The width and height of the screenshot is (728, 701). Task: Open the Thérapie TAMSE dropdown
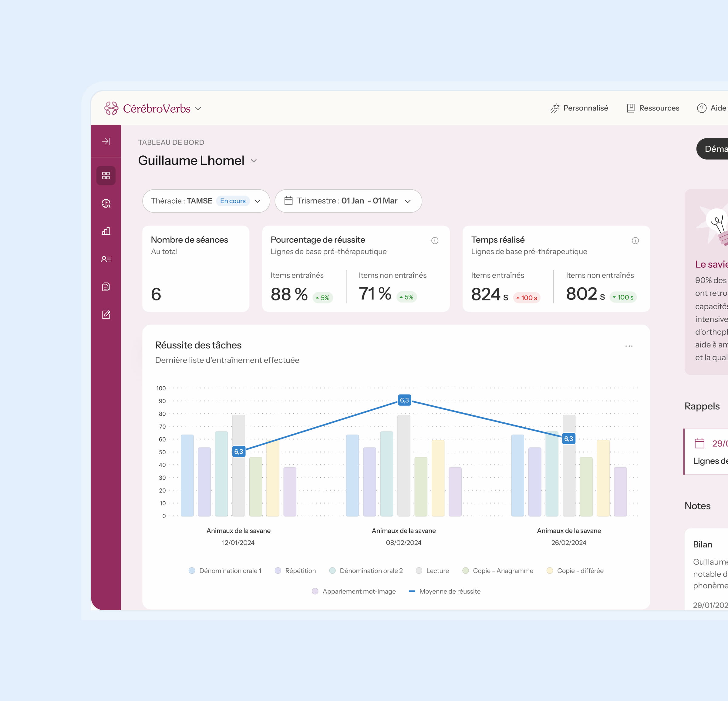pos(206,201)
